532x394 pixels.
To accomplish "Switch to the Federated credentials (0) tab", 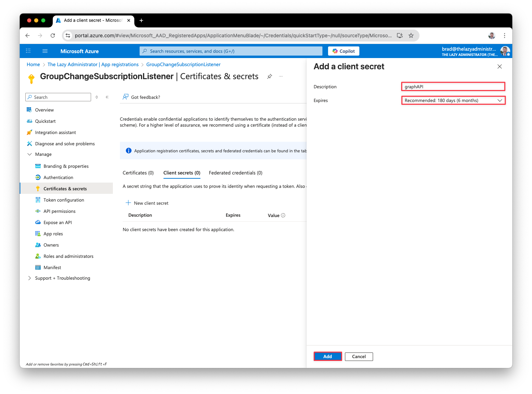I will coord(235,173).
